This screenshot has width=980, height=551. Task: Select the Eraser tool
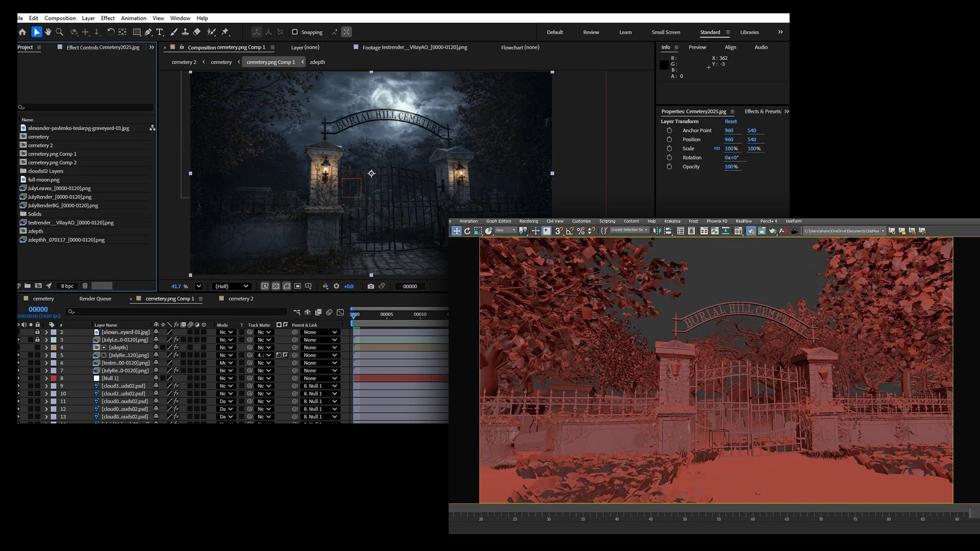click(x=197, y=32)
